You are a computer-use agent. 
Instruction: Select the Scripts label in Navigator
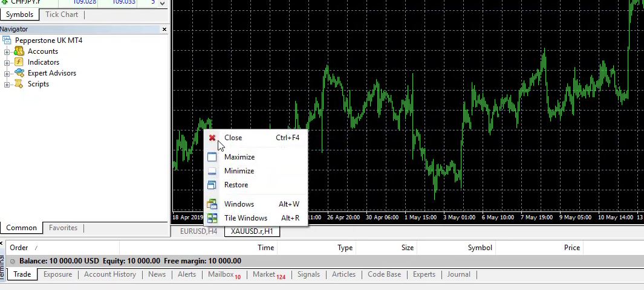38,84
